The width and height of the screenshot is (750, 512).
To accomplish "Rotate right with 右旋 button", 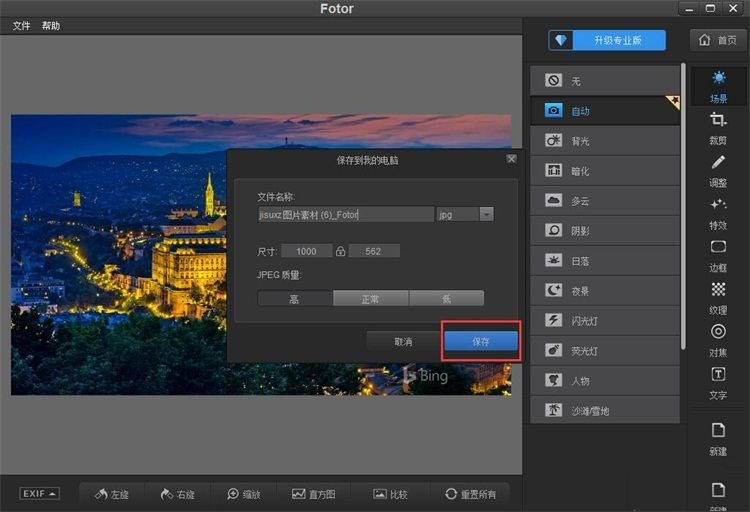I will 177,494.
